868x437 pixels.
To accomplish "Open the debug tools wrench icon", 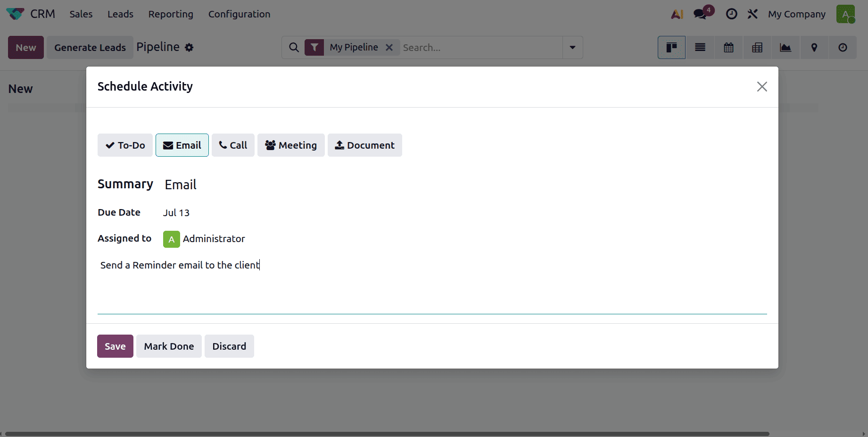I will coord(752,14).
